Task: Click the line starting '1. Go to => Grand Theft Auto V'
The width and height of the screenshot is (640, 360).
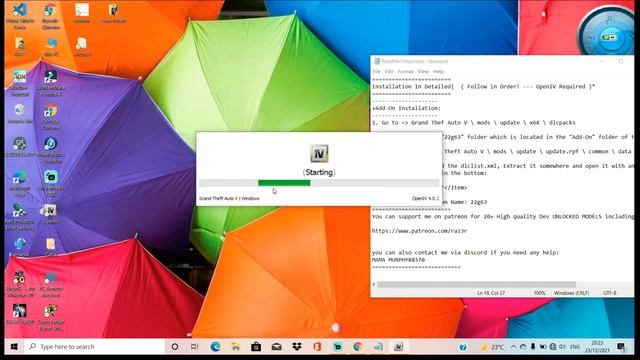Action: coord(473,122)
